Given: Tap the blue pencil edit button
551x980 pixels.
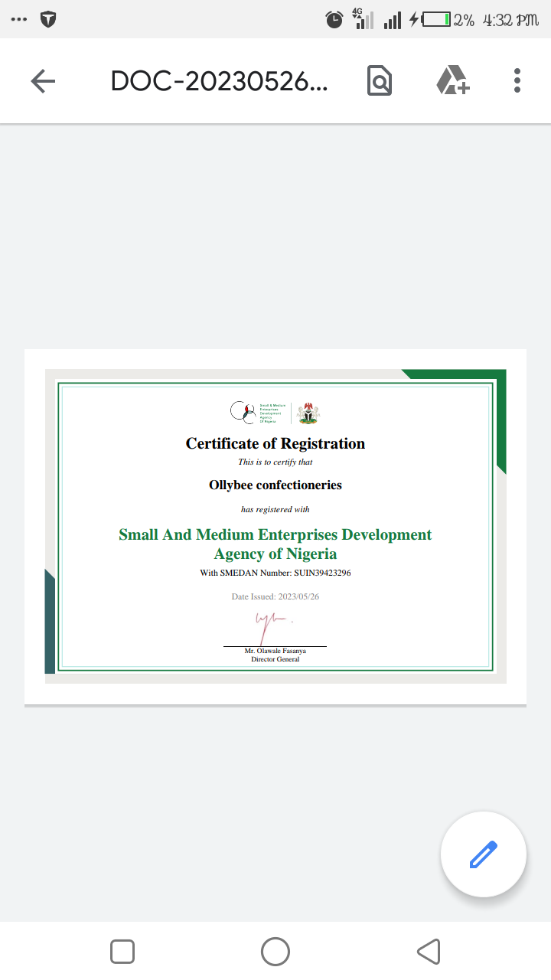Looking at the screenshot, I should coord(484,854).
